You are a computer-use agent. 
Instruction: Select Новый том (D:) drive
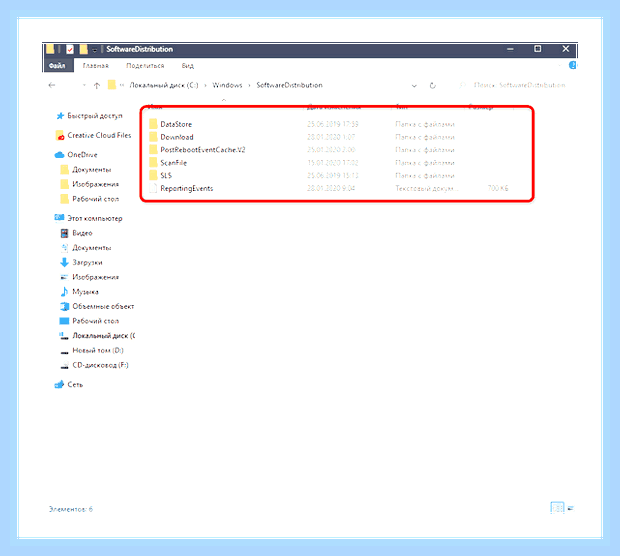(x=98, y=350)
